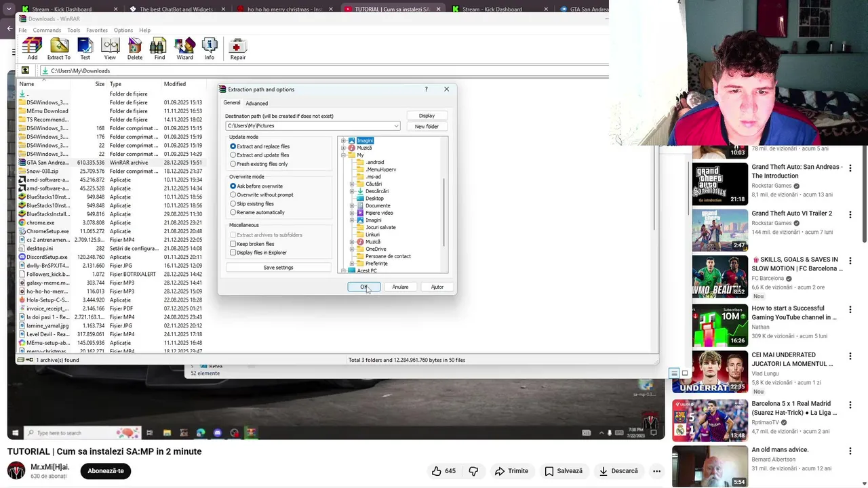This screenshot has height=488, width=868.
Task: Expand the Preferințe tree node
Action: coord(352,264)
